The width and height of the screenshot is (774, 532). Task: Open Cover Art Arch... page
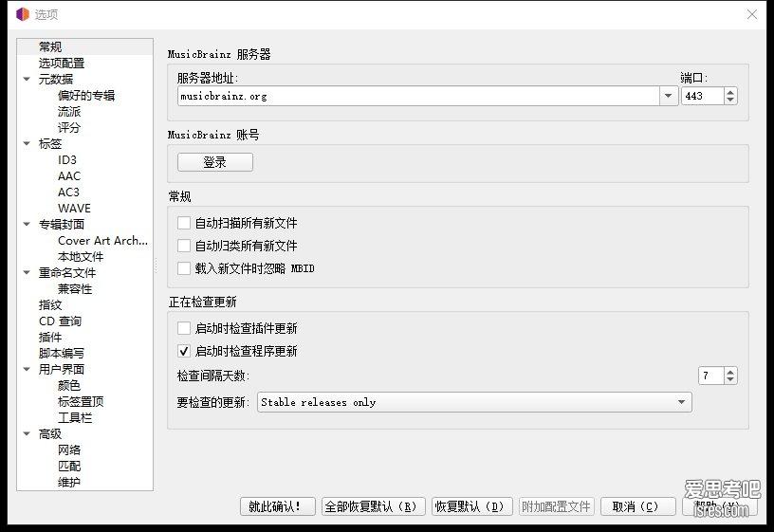tap(102, 240)
